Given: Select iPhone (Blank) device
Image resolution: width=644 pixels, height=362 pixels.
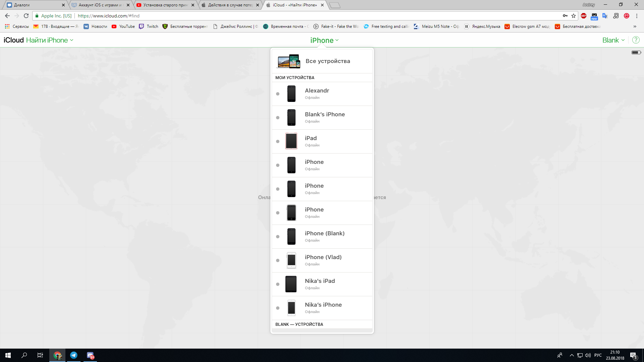Looking at the screenshot, I should pyautogui.click(x=322, y=237).
